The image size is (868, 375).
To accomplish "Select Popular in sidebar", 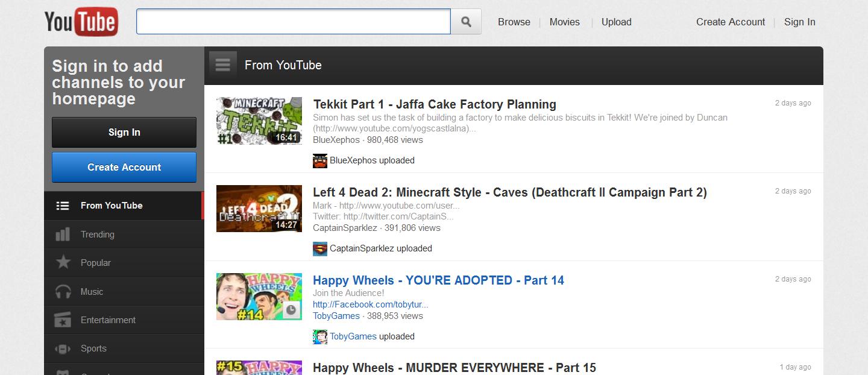I will pyautogui.click(x=124, y=263).
